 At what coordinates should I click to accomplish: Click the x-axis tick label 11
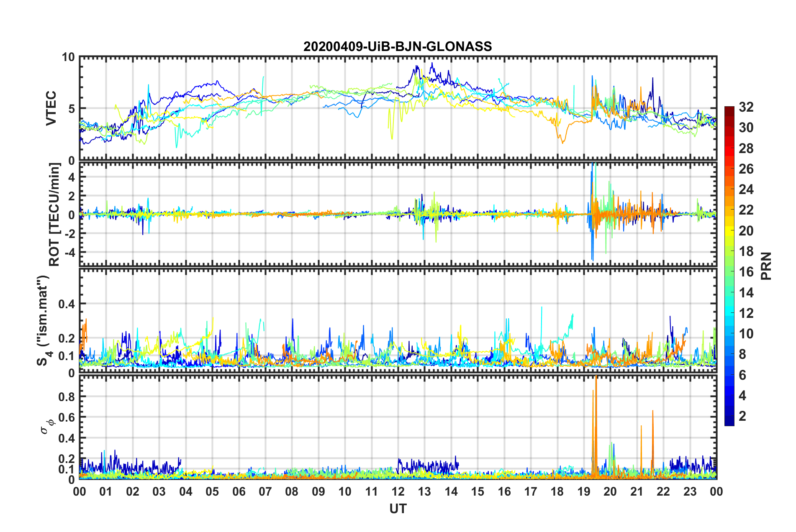[372, 491]
